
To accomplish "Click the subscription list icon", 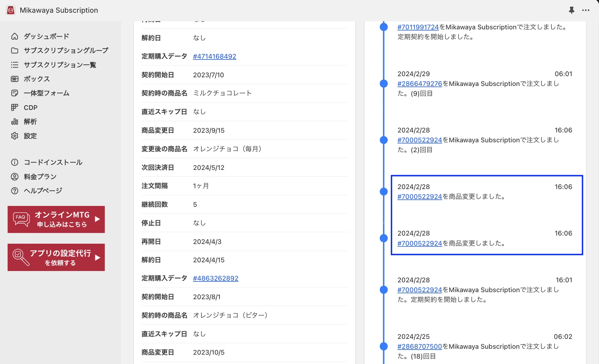I will click(x=15, y=65).
